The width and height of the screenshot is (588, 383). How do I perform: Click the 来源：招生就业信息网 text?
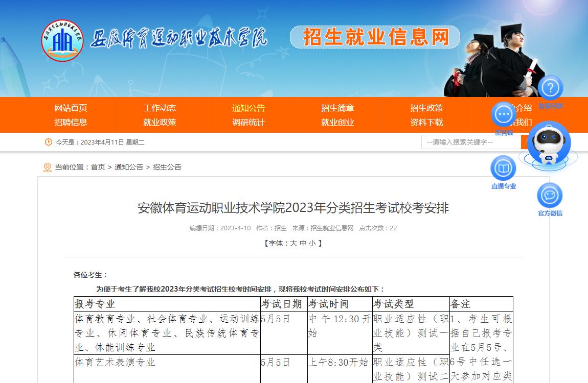323,228
